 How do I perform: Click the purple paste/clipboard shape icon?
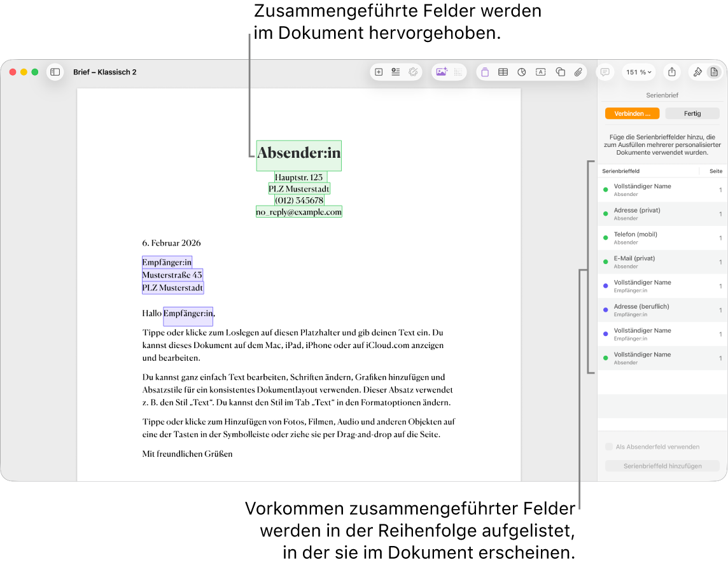[x=485, y=72]
